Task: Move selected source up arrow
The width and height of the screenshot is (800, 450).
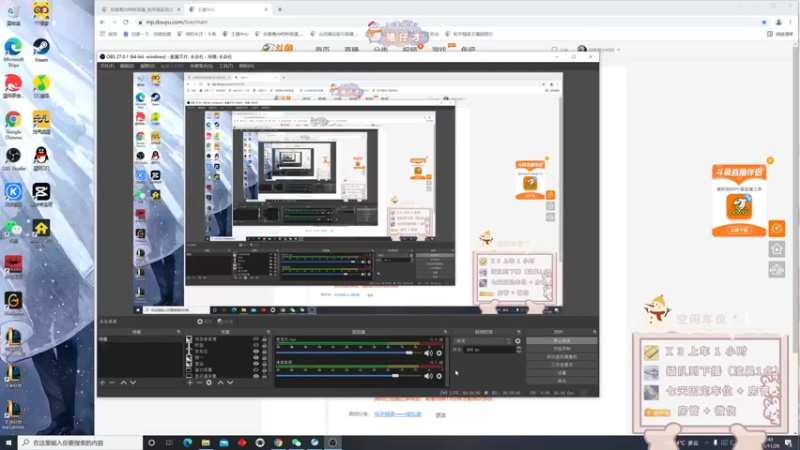Action: click(220, 382)
